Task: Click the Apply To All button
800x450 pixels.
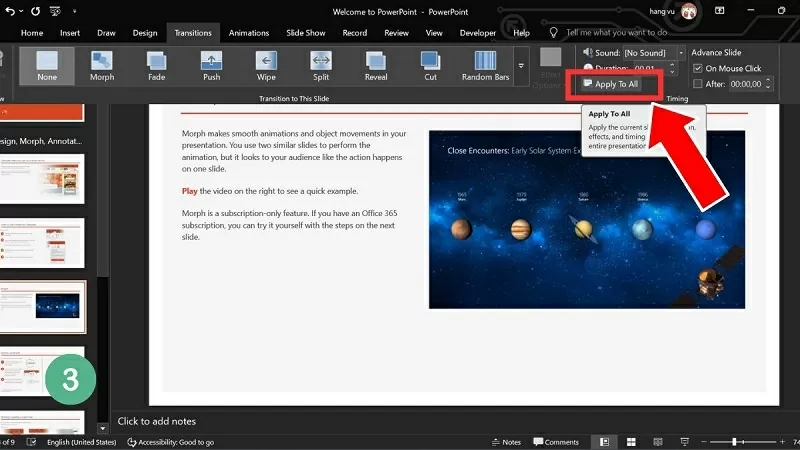Action: (x=610, y=84)
